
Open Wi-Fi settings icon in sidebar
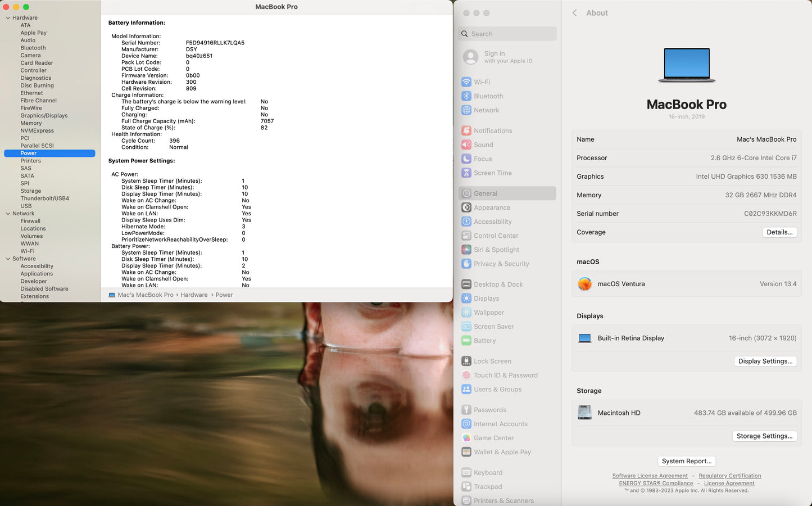[466, 82]
